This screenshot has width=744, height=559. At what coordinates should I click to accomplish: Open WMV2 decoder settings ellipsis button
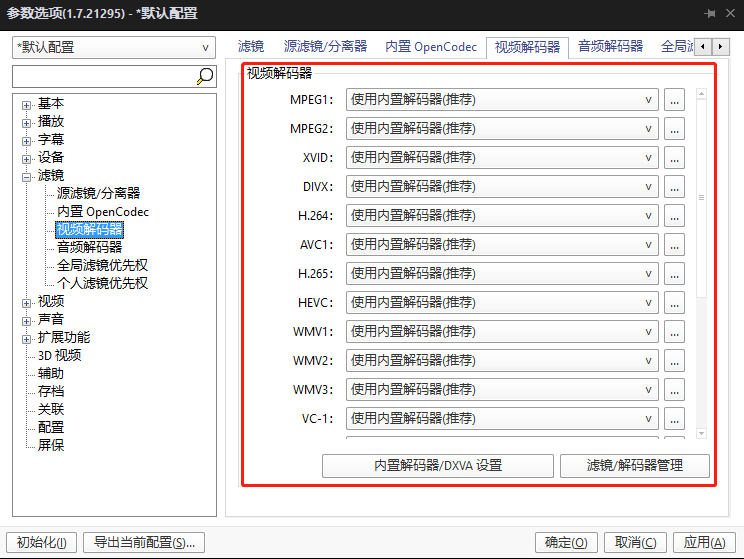pyautogui.click(x=674, y=361)
